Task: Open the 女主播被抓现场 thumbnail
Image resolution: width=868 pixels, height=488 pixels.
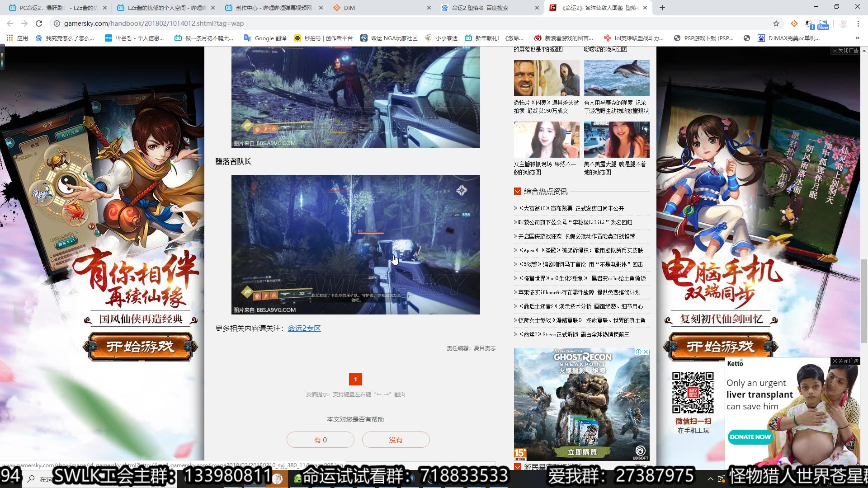Action: point(547,139)
